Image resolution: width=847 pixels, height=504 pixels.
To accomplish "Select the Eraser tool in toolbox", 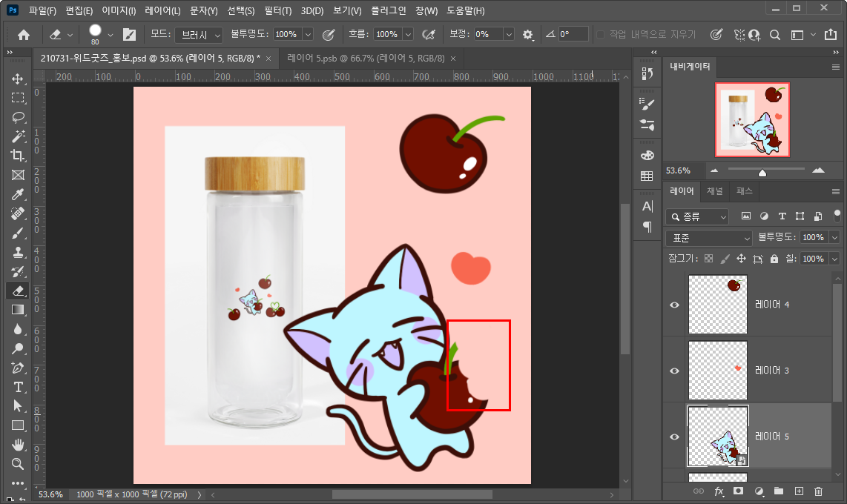I will click(x=18, y=291).
